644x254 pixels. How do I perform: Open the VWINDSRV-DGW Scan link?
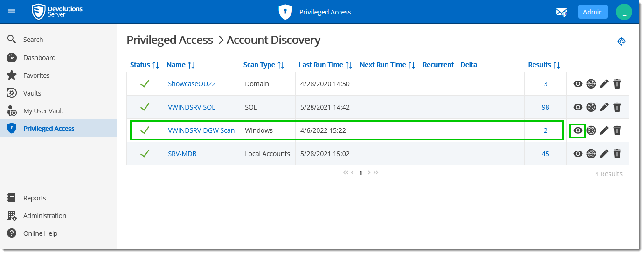(201, 130)
